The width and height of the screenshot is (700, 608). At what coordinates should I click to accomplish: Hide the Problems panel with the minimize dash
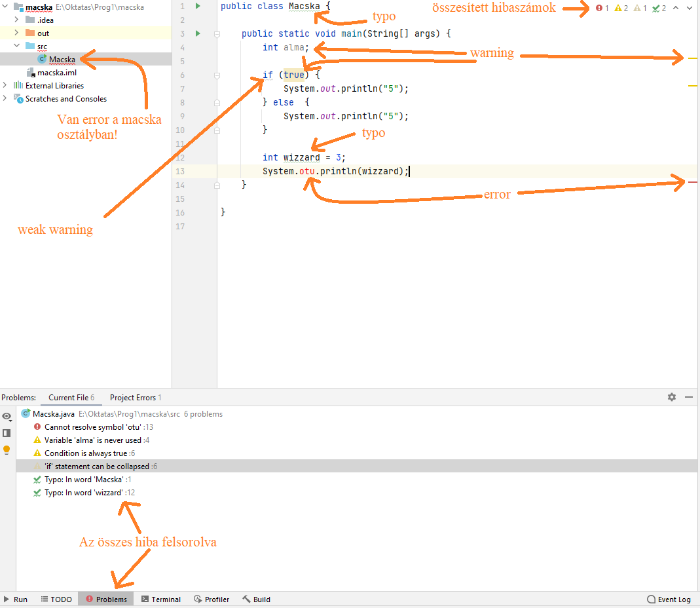click(x=689, y=396)
